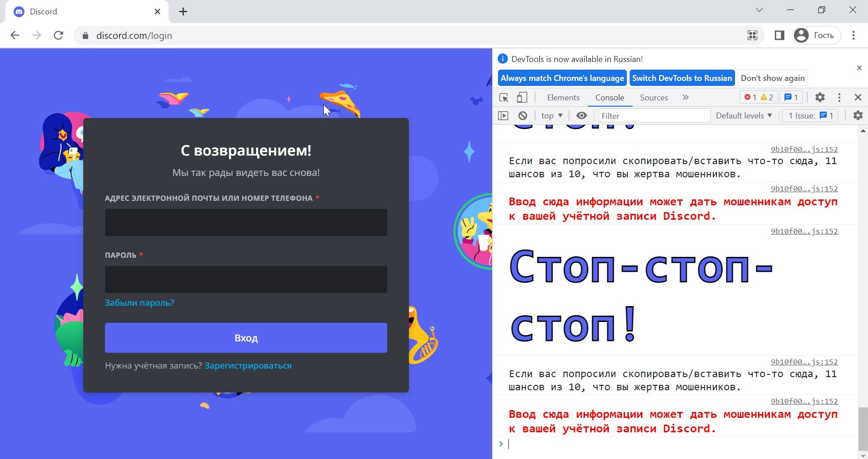Click 'DevTools is now available in Russian!' text
868x459 pixels.
577,59
